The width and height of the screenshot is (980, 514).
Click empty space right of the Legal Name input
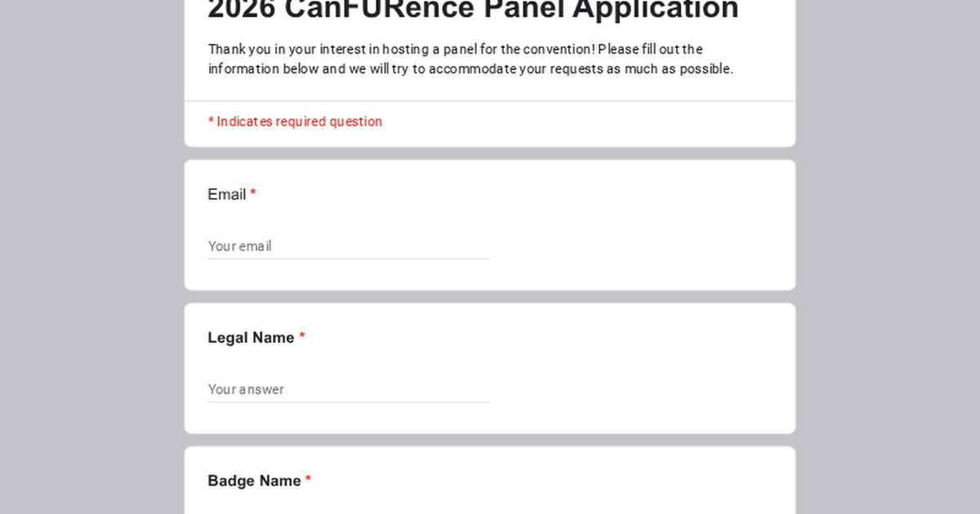tap(637, 388)
